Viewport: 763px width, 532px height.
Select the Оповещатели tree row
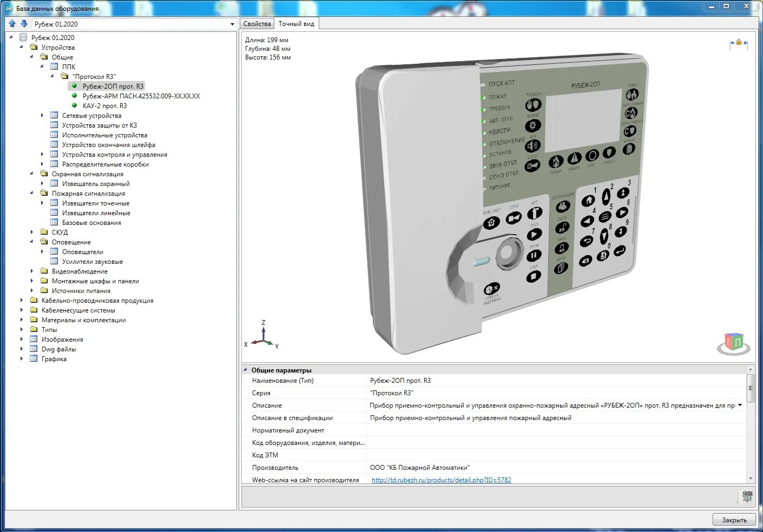click(x=83, y=251)
